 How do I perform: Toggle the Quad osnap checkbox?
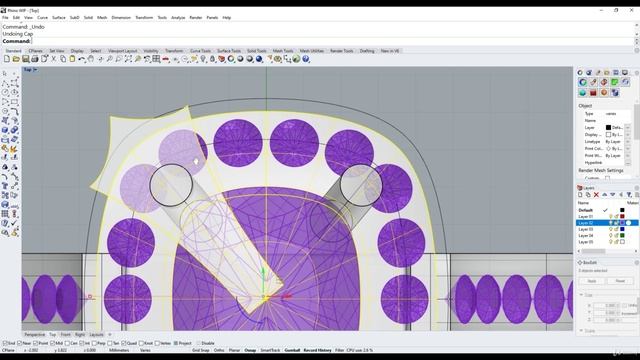[124, 343]
